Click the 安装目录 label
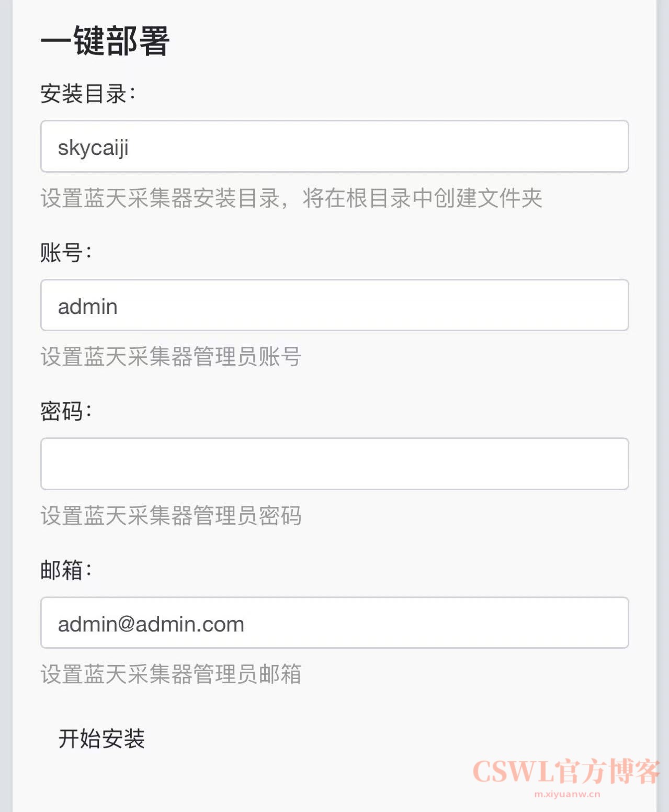The height and width of the screenshot is (812, 669). 87,94
